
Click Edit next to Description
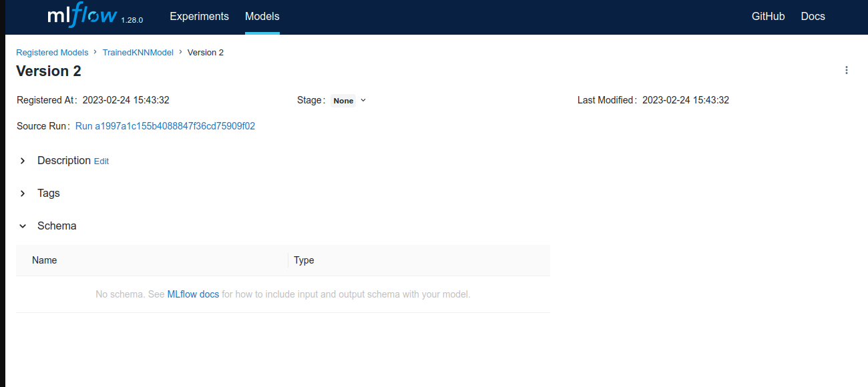point(101,161)
